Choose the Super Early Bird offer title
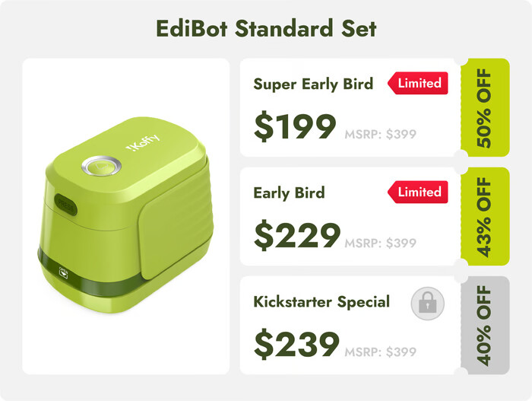 tap(313, 84)
